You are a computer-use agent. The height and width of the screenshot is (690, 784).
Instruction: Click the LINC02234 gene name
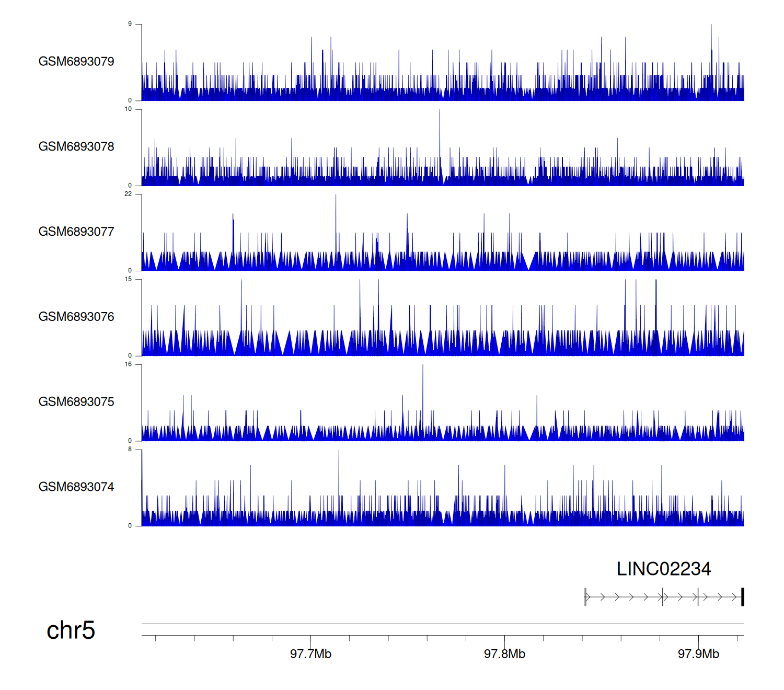[663, 569]
